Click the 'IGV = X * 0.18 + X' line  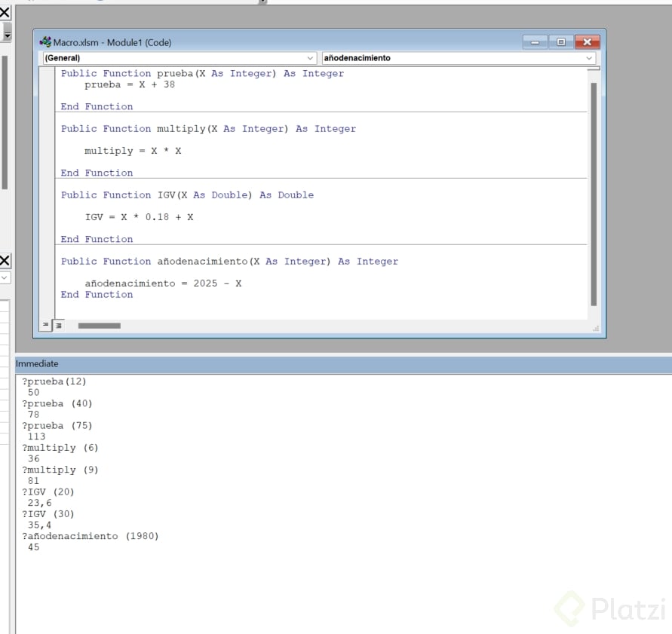point(139,217)
